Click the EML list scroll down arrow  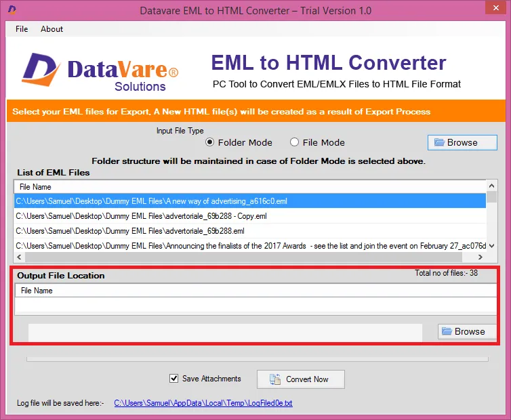point(492,246)
